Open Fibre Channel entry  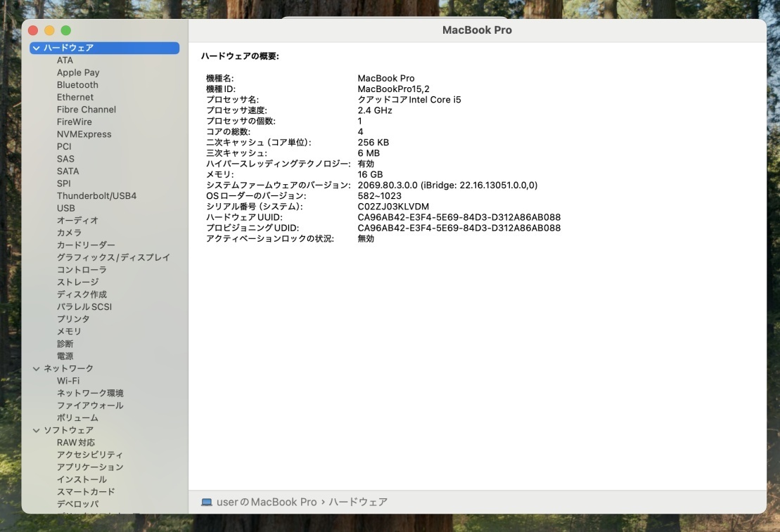click(x=86, y=110)
